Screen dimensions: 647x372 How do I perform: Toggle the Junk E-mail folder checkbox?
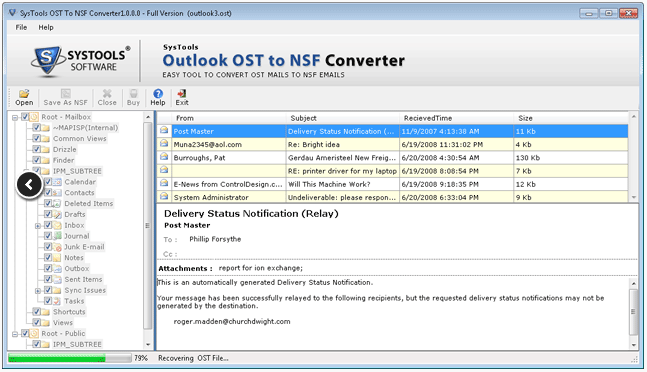tap(48, 247)
